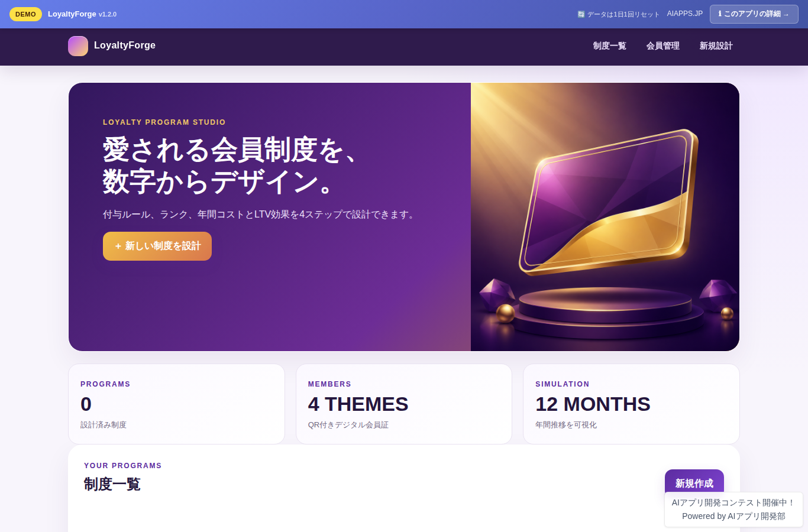Click the yellow DEMO badge
808x532 pixels.
click(x=25, y=14)
